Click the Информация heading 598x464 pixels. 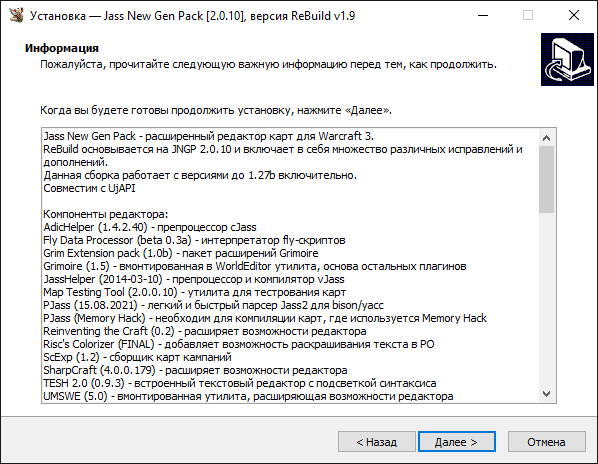(x=62, y=48)
